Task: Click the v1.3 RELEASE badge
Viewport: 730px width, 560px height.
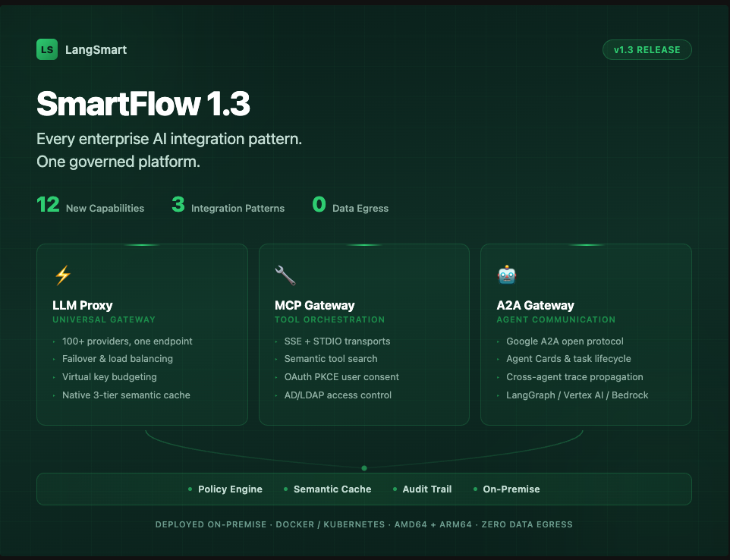Action: (x=647, y=49)
